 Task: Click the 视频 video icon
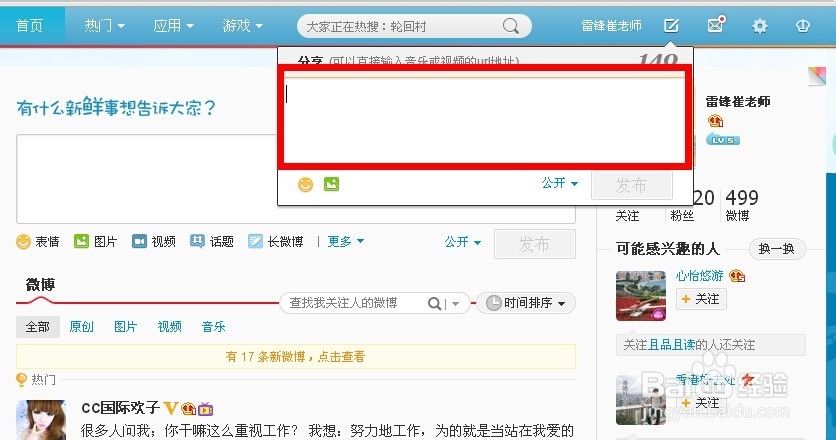(139, 242)
